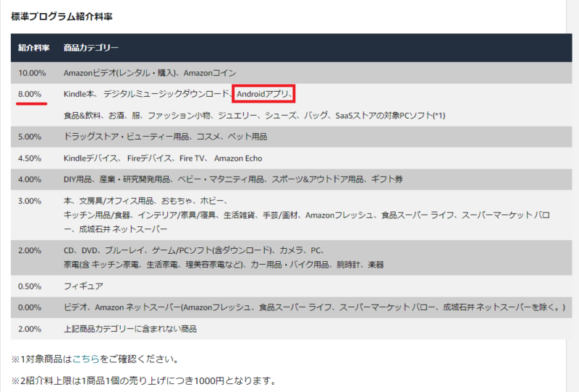The height and width of the screenshot is (392, 579).
Task: Select the 2.00% cell beside CD、DVD
Action: point(30,251)
